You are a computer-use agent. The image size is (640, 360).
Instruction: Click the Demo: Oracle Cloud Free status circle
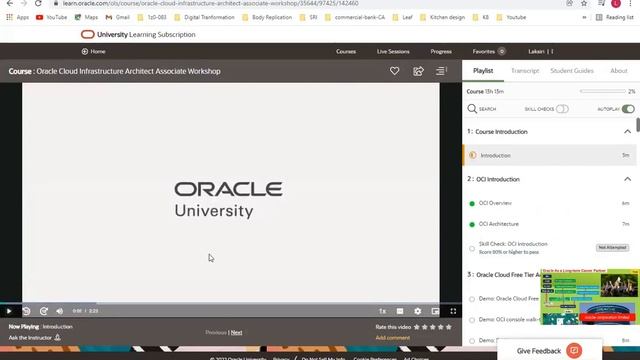point(472,299)
